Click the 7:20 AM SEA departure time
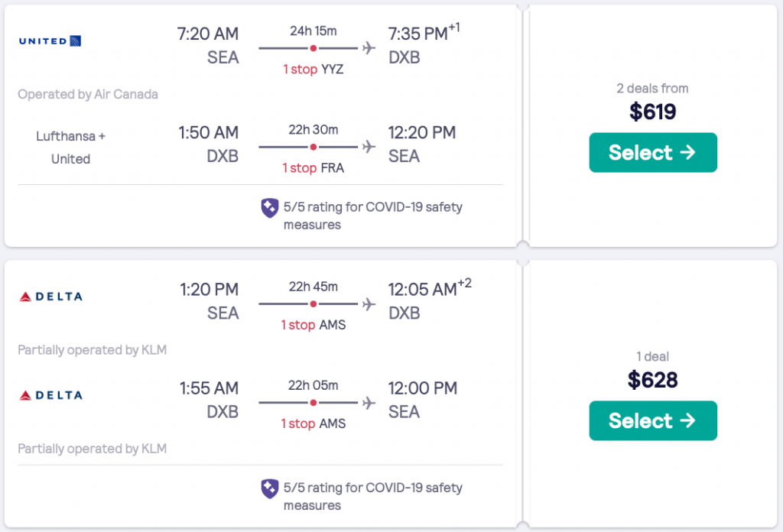The height and width of the screenshot is (532, 783). pos(207,34)
